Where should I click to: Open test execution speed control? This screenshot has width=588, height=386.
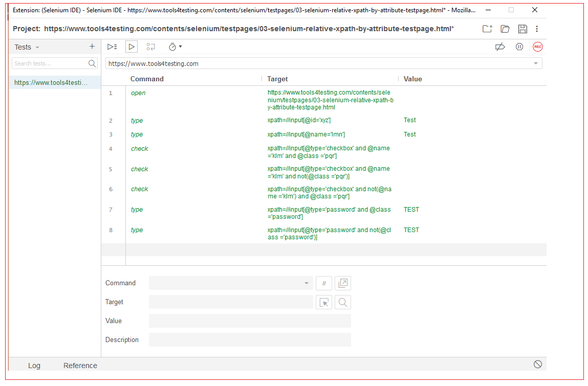[x=175, y=47]
